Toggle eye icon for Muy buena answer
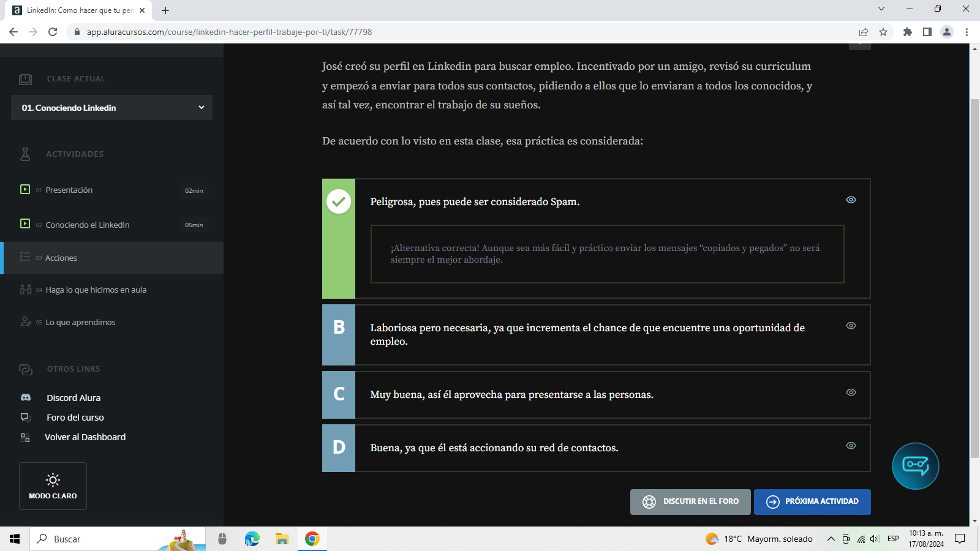Screen dimensions: 980x551 pos(851,392)
